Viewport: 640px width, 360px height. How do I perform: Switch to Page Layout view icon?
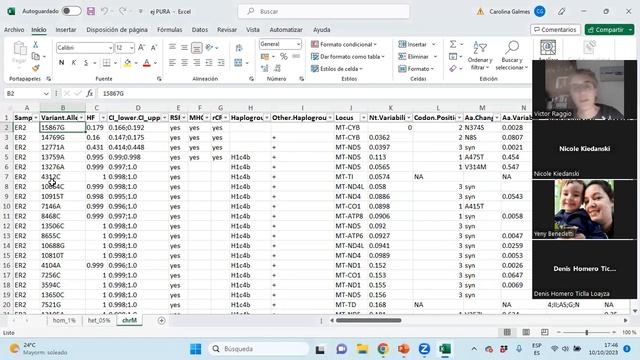tap(526, 332)
